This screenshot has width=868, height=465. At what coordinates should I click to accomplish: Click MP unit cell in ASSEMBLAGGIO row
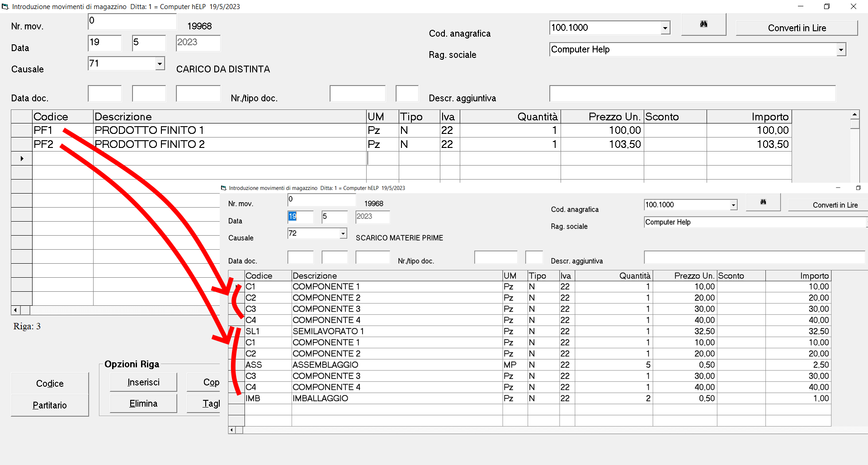(515, 365)
